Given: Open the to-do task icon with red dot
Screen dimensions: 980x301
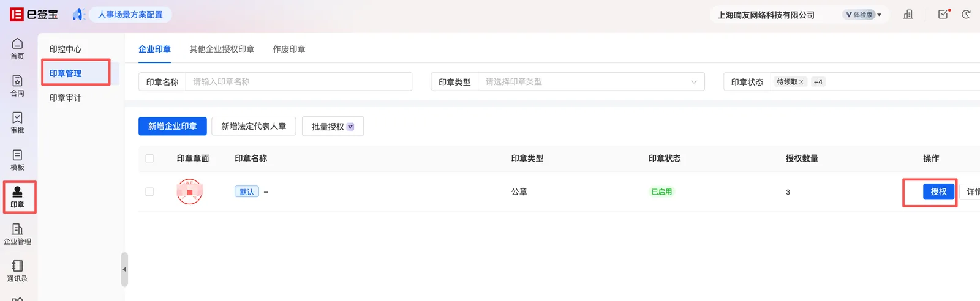Looking at the screenshot, I should click(943, 14).
